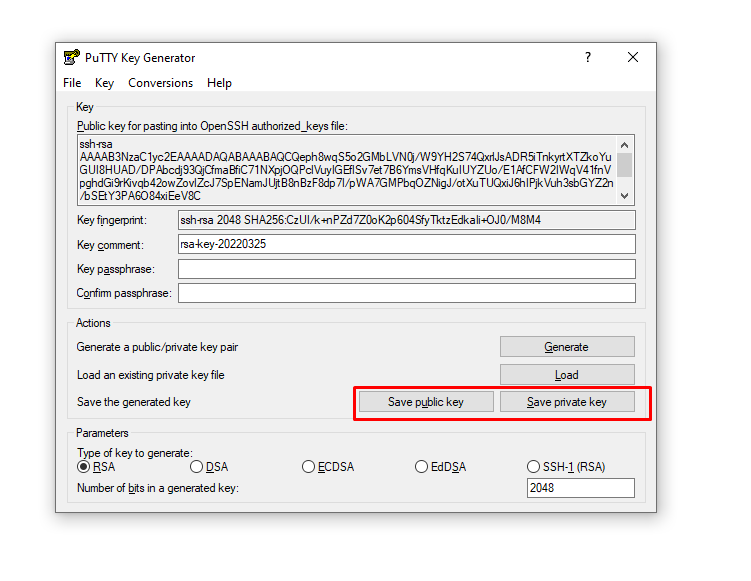Click 'Type of key to generate:' label
The image size is (751, 581).
(135, 453)
